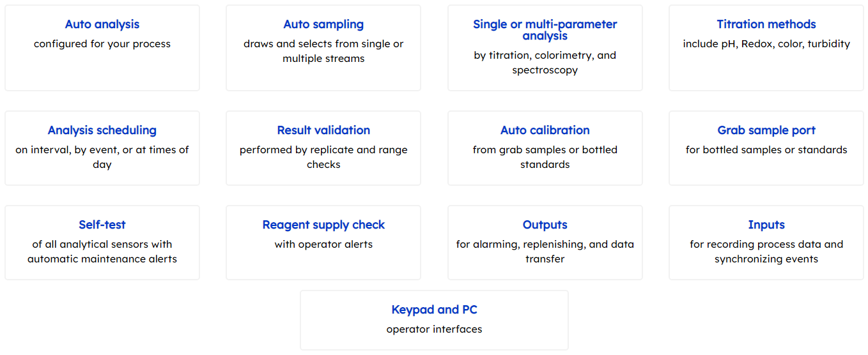Click the 'configured for your process' description
Screen dimensions: 868x355
coord(102,44)
